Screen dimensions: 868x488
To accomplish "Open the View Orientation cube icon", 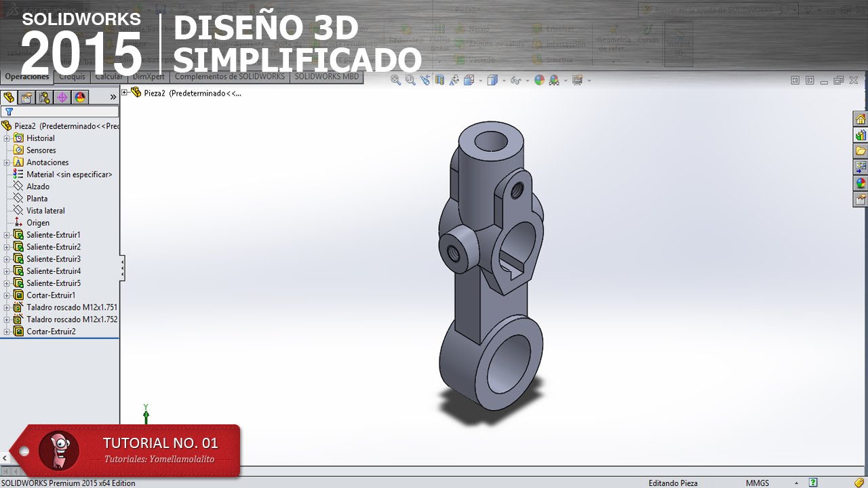I will coord(469,80).
